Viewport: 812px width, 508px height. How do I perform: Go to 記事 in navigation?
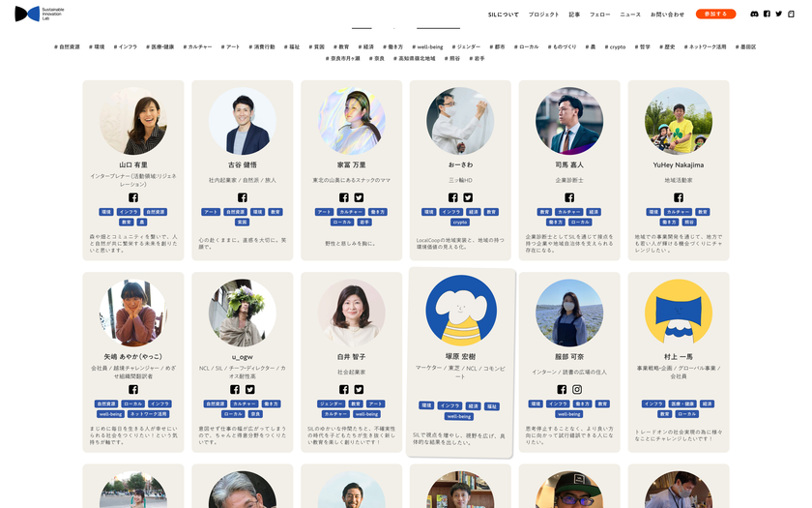pos(575,15)
